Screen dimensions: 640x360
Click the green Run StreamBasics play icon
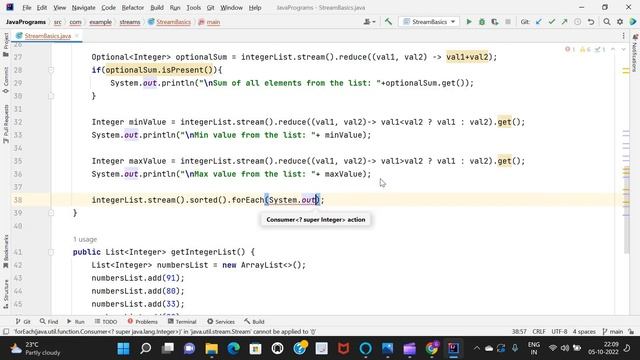click(469, 22)
